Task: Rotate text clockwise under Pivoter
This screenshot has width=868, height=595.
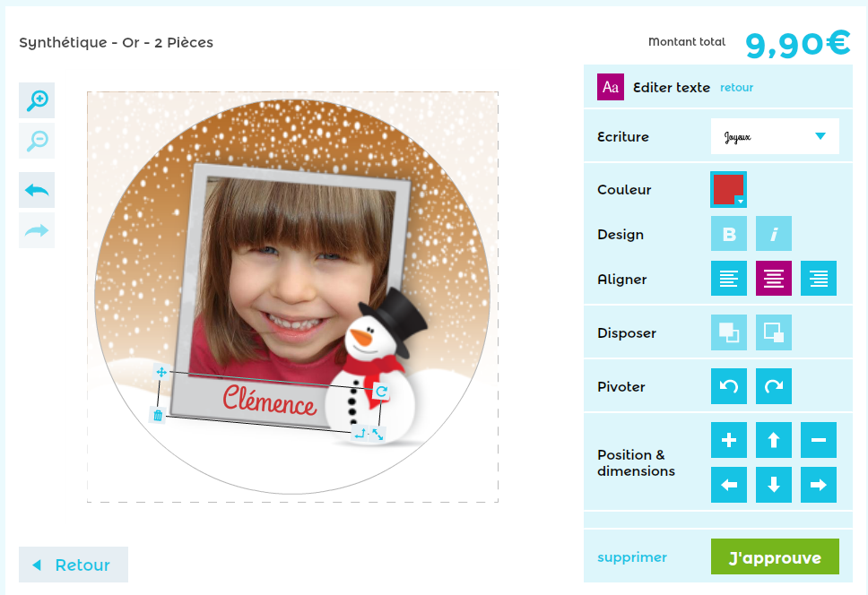Action: coord(773,386)
